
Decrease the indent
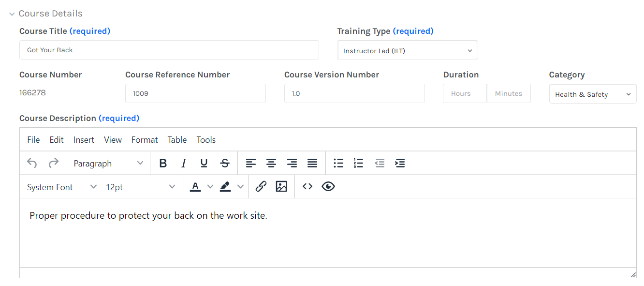click(x=380, y=163)
